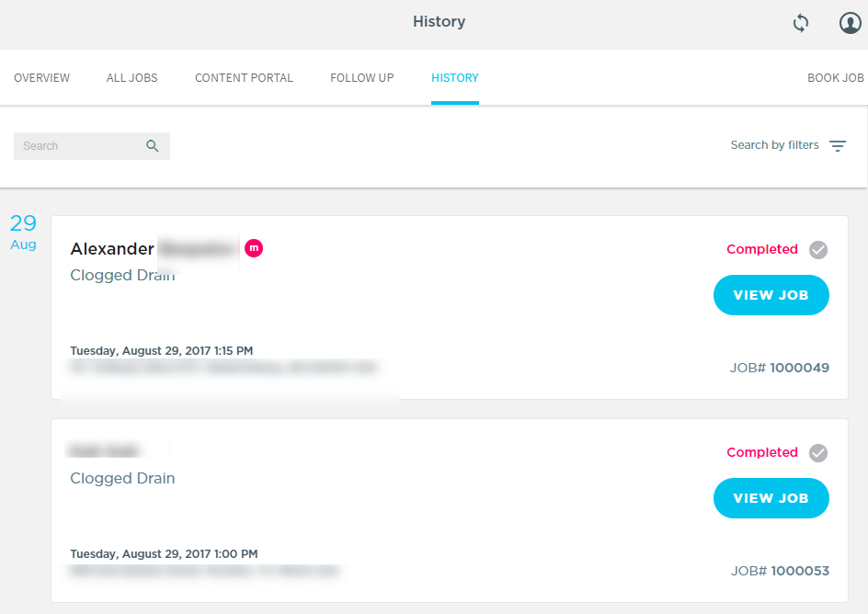Focus the Search input field

(92, 146)
